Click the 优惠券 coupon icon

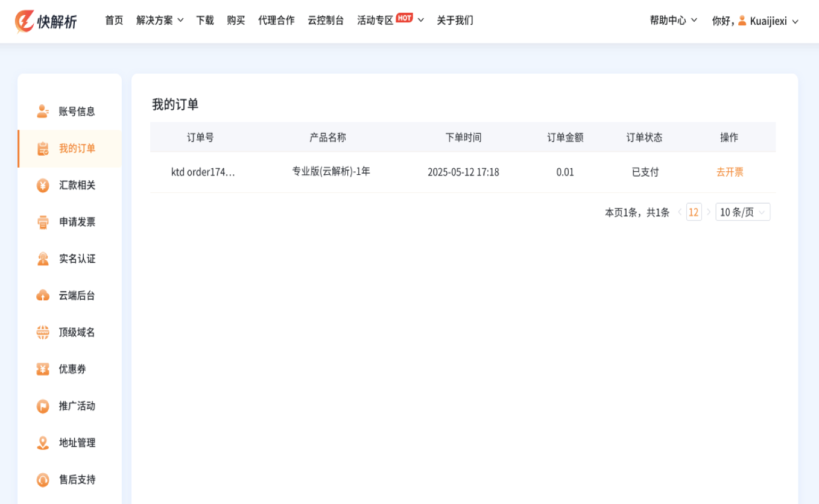tap(43, 369)
